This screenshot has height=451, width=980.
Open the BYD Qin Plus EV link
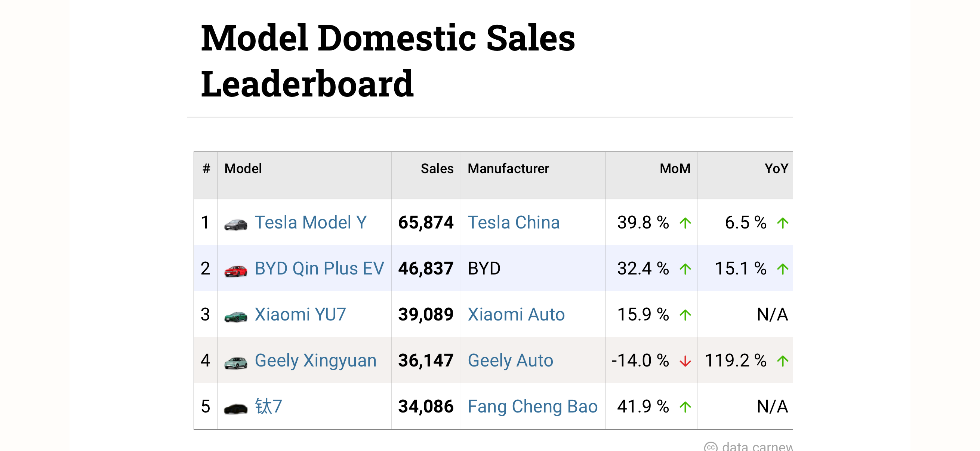pyautogui.click(x=319, y=269)
